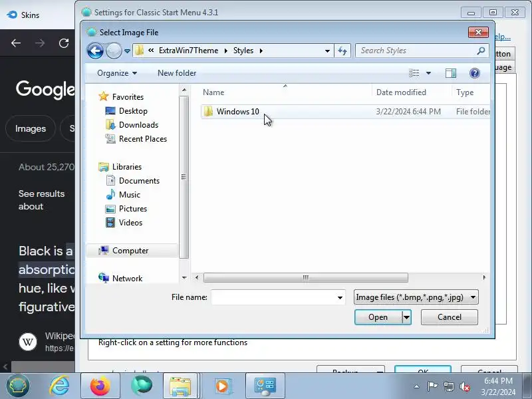Viewport: 532px width, 399px height.
Task: Open the Start menu shell button
Action: click(x=18, y=386)
